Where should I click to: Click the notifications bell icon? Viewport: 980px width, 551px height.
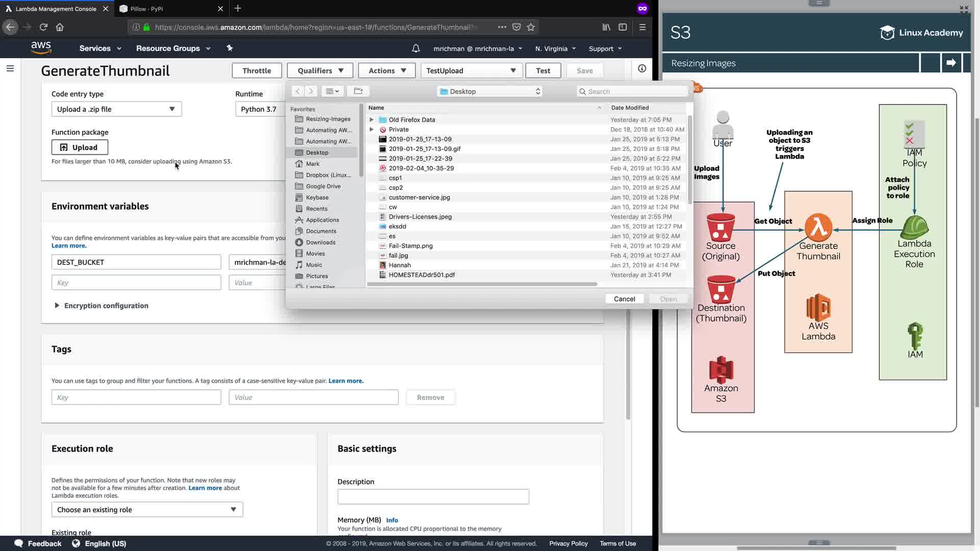(416, 48)
